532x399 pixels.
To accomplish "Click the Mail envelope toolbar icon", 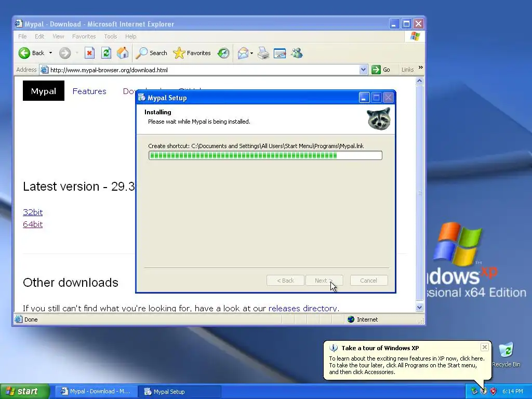I will pos(243,53).
